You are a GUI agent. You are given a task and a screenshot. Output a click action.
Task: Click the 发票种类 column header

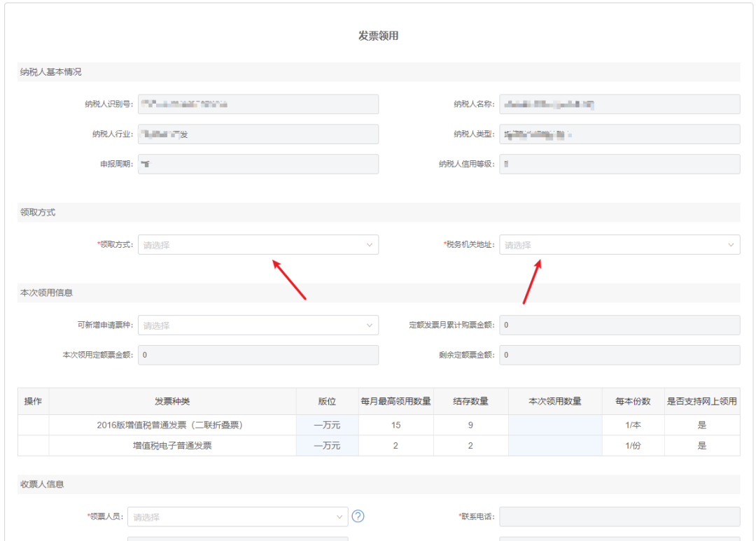(x=172, y=402)
